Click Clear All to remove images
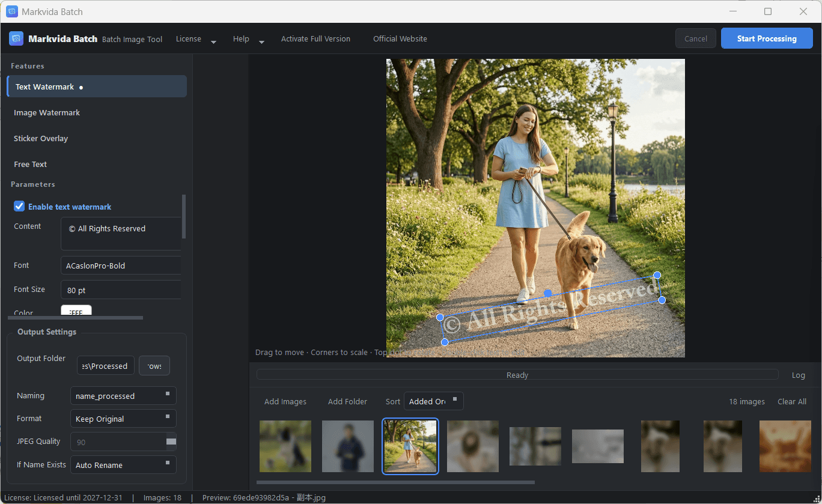Screen dimensions: 822x504 (792, 401)
